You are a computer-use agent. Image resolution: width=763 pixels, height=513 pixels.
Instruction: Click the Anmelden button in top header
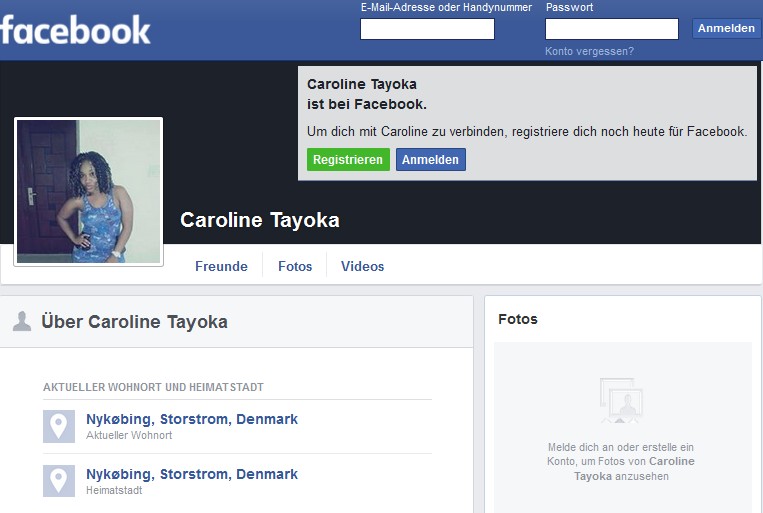726,28
